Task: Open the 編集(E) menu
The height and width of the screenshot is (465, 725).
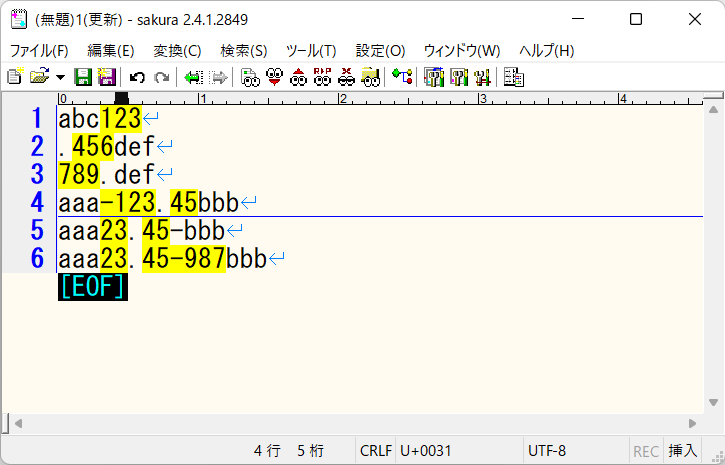Action: tap(111, 50)
